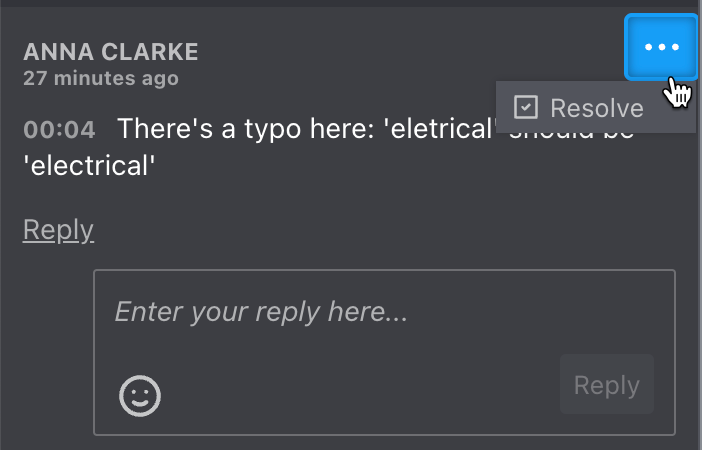Image resolution: width=702 pixels, height=450 pixels.
Task: Click the Reply submit button
Action: pos(607,384)
